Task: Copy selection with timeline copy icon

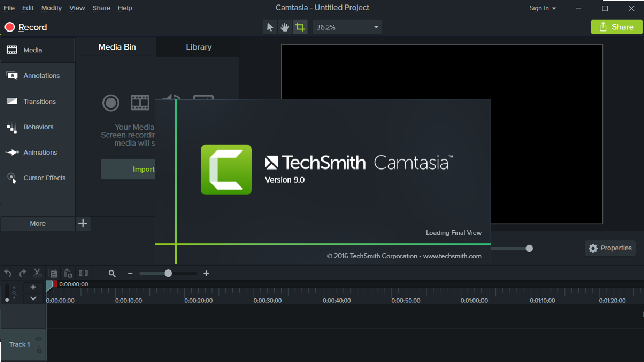Action: click(x=53, y=273)
